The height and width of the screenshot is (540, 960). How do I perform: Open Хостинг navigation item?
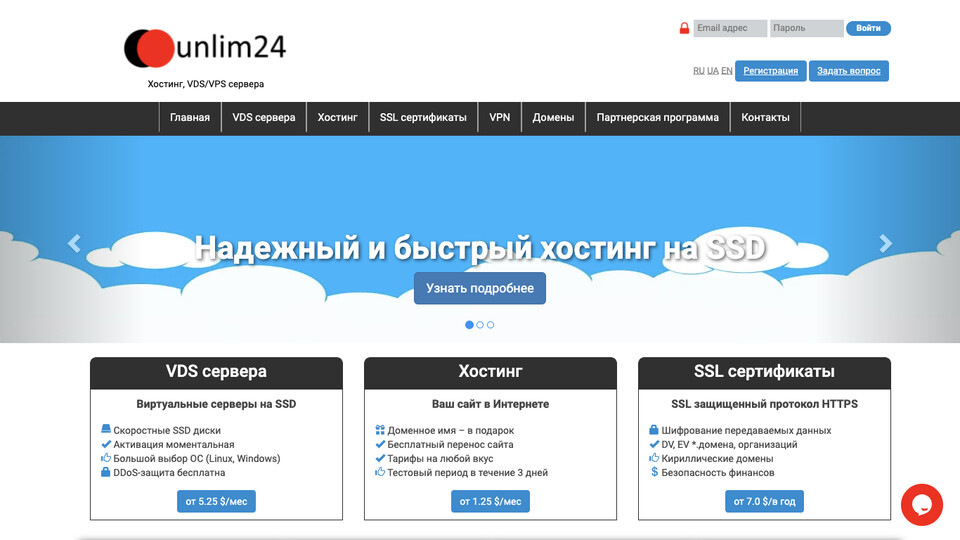coord(337,118)
